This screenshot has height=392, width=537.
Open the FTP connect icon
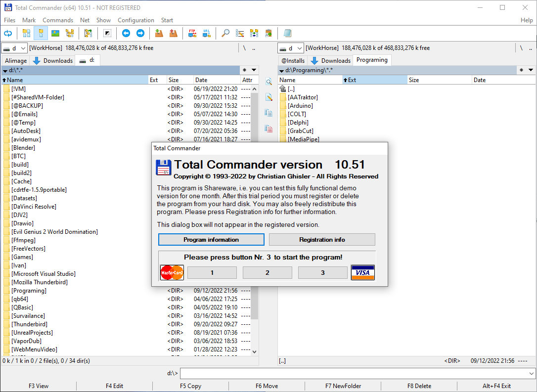192,33
